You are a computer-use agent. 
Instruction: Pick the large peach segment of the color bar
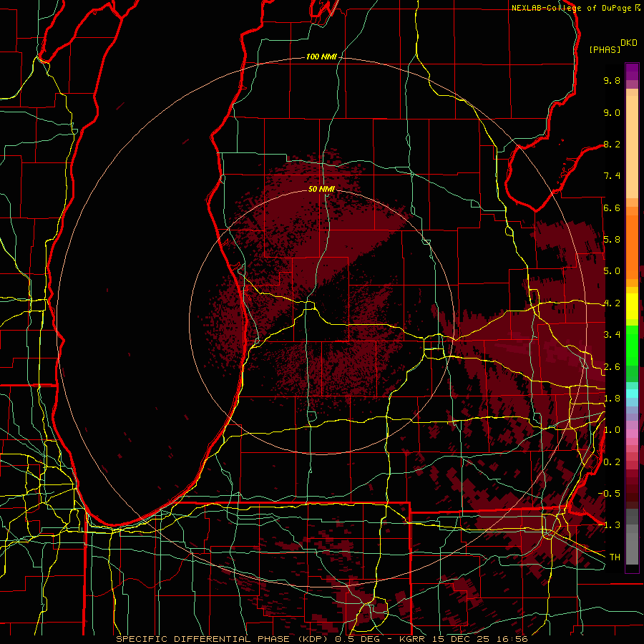click(x=632, y=147)
